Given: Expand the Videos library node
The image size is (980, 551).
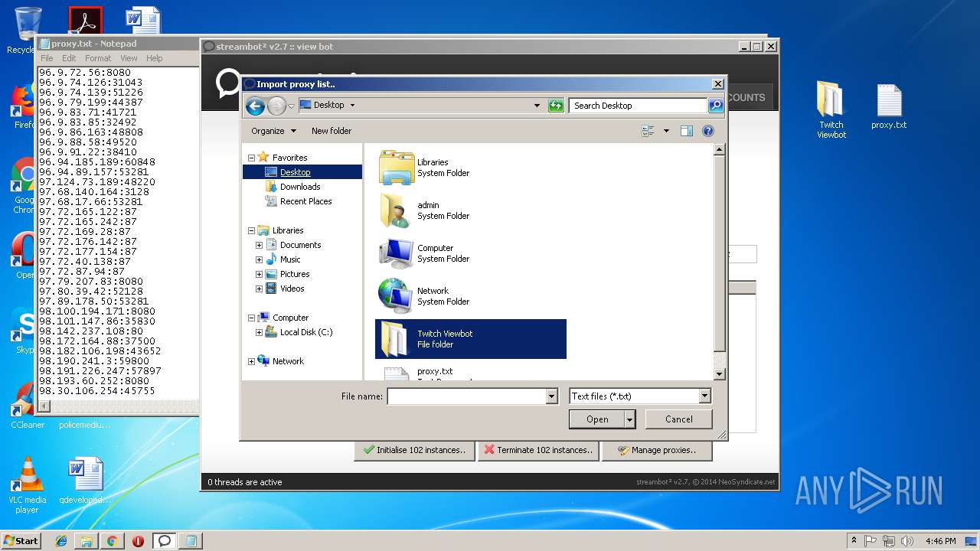Looking at the screenshot, I should [259, 289].
